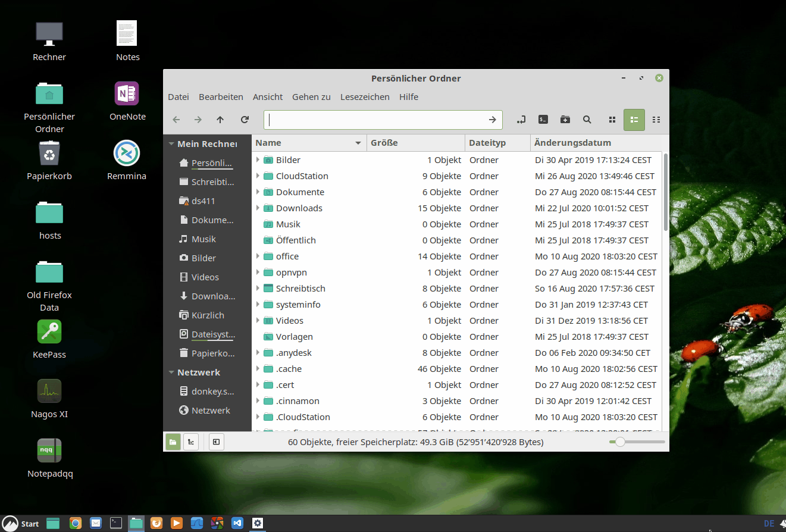This screenshot has width=786, height=532.
Task: Toggle the editable location entry
Action: pyautogui.click(x=521, y=120)
